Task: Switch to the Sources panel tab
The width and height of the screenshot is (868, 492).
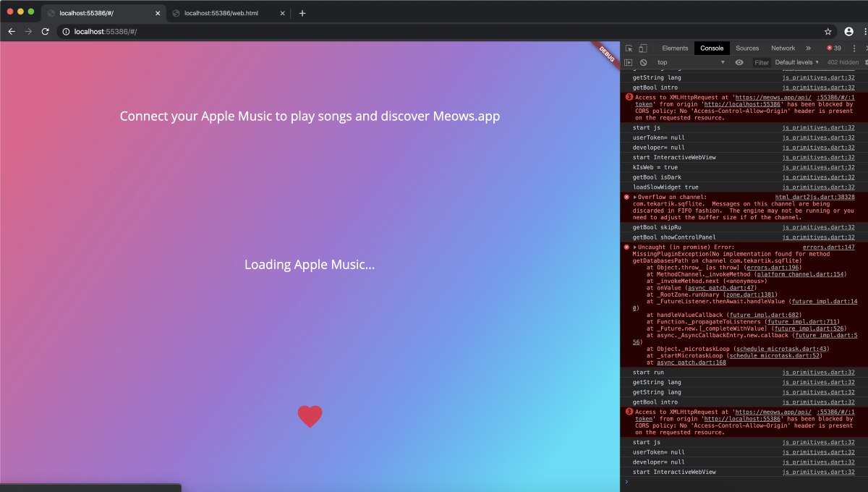Action: [x=747, y=48]
